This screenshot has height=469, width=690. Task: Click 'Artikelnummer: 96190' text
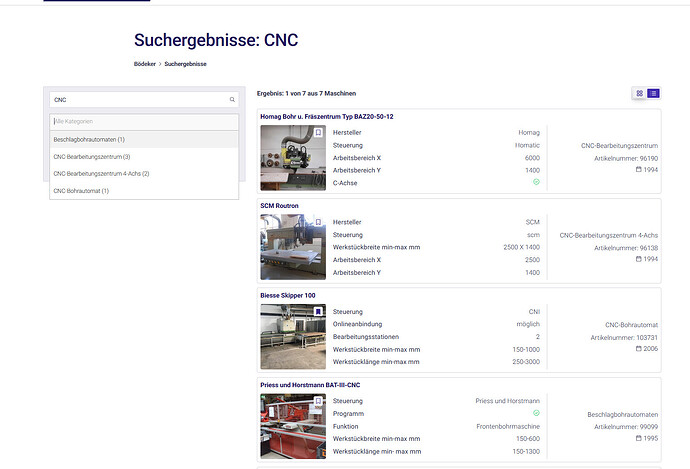tap(626, 158)
